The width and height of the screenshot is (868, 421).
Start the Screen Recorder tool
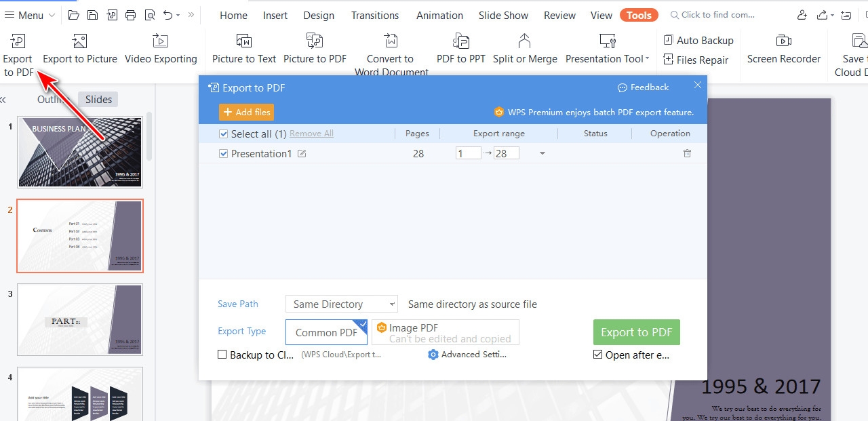tap(784, 49)
